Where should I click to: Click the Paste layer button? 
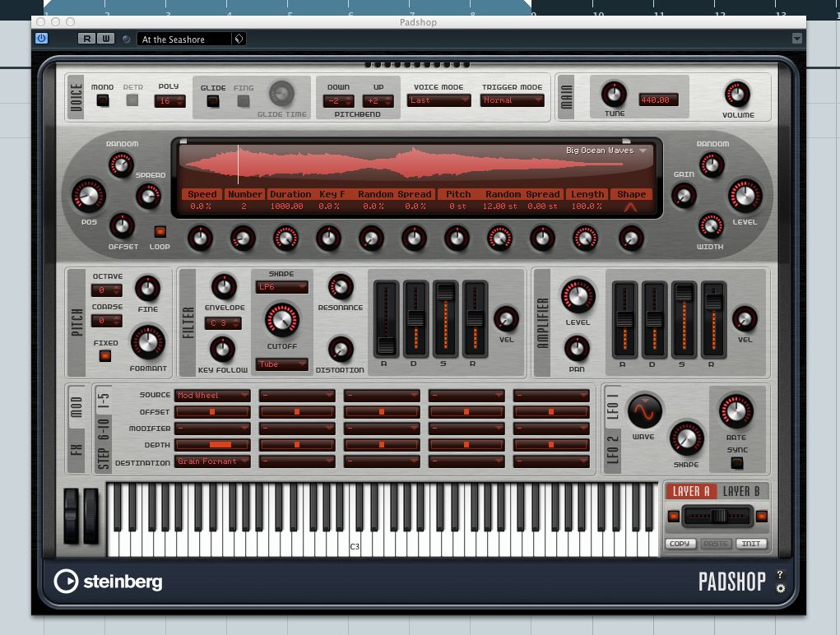715,544
